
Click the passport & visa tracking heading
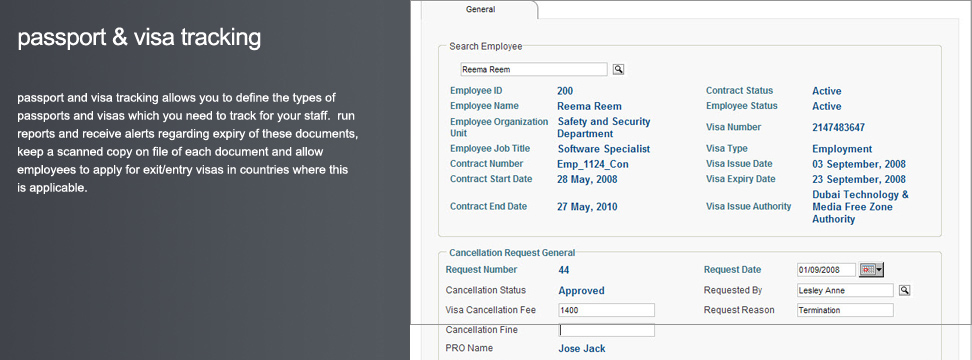coord(139,37)
